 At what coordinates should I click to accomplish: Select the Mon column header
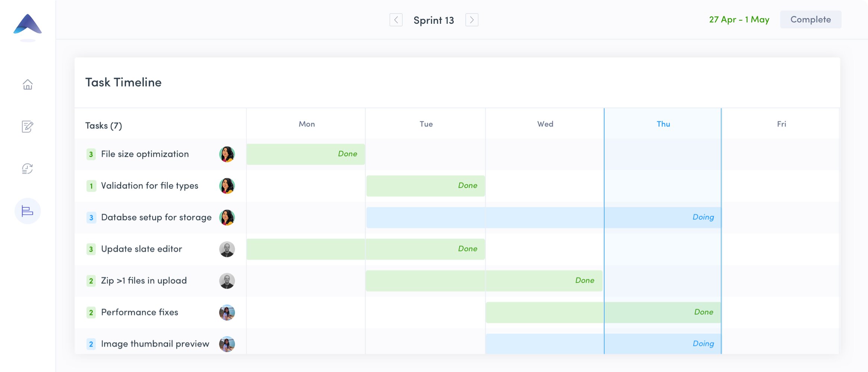tap(306, 124)
